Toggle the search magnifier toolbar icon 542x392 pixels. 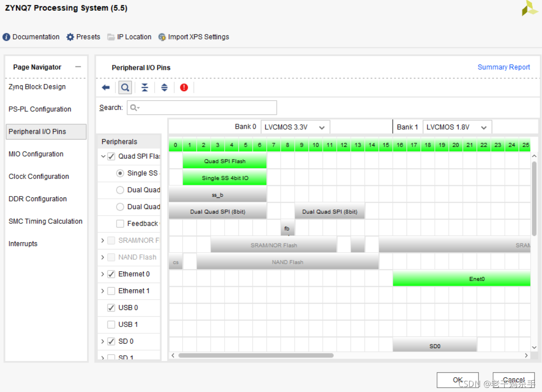(x=125, y=87)
